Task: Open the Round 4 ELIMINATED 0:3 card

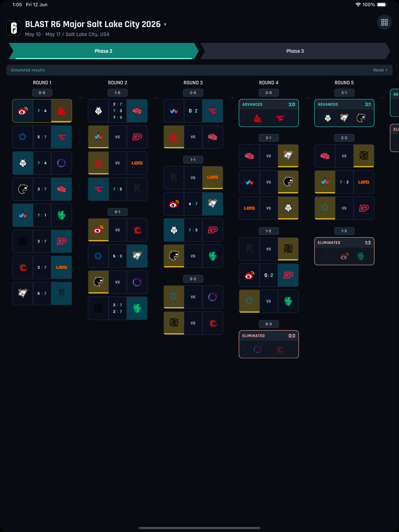Action: click(x=269, y=344)
